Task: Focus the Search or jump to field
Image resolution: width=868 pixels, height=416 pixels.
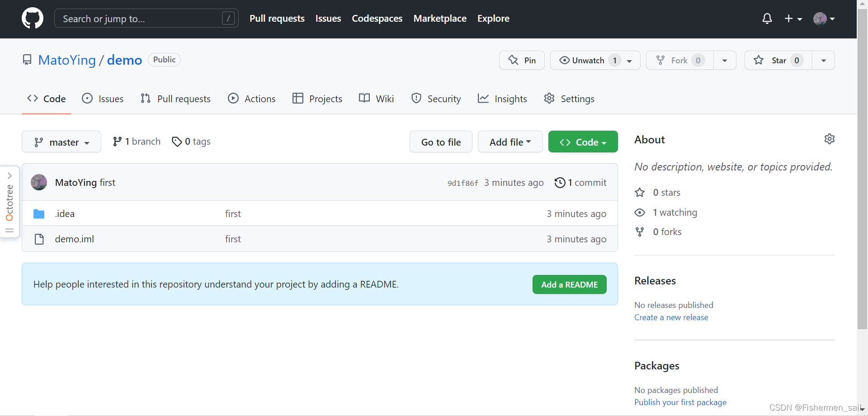Action: pyautogui.click(x=146, y=19)
